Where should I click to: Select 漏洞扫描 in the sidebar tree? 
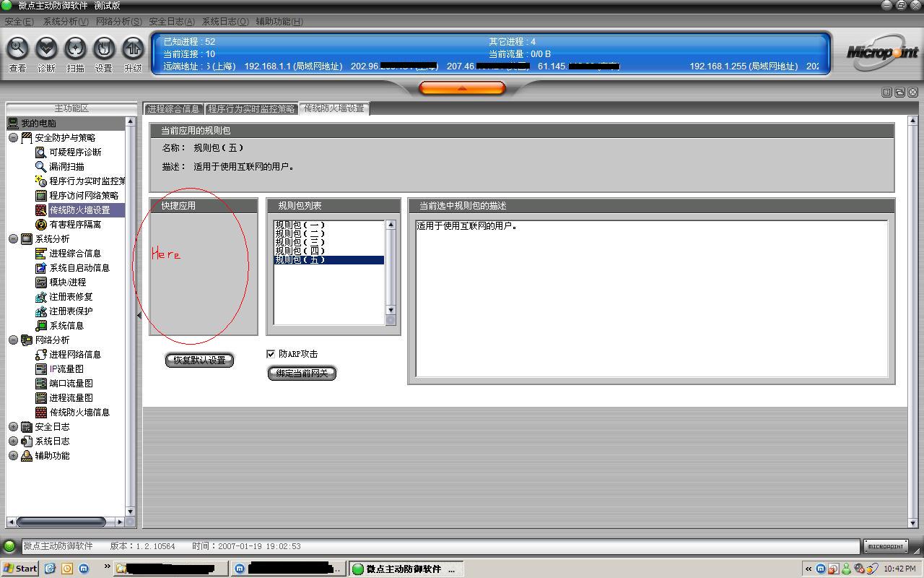[66, 167]
